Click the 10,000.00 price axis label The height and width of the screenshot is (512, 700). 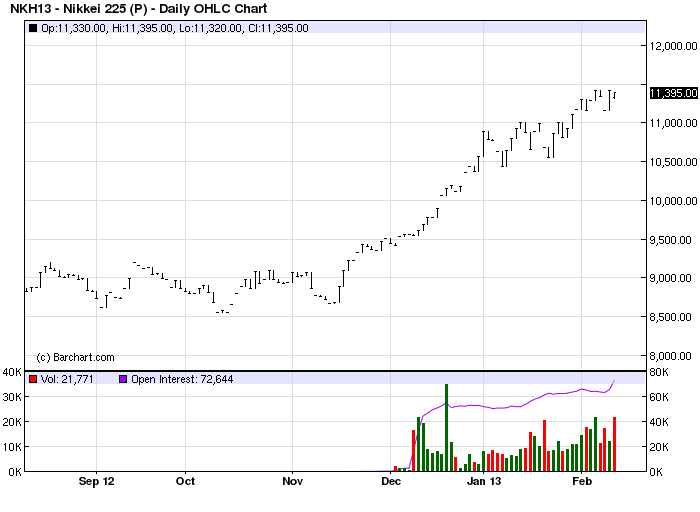click(674, 201)
